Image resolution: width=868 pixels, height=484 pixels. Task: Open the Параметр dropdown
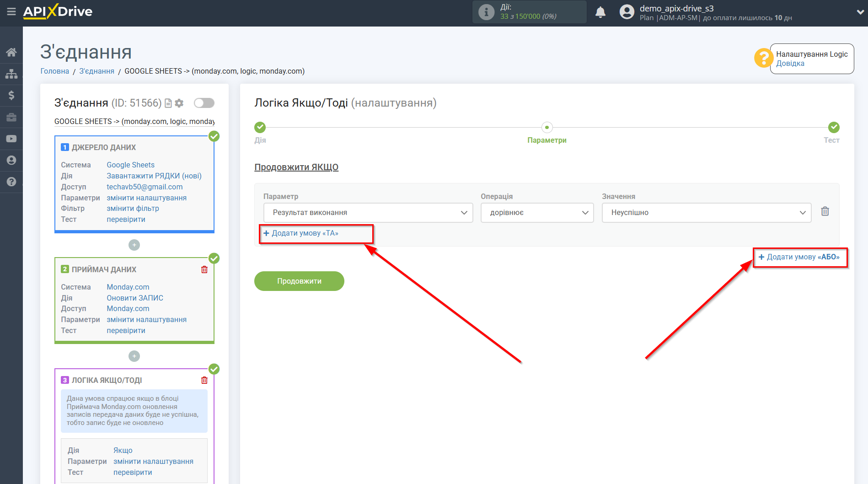tap(368, 213)
